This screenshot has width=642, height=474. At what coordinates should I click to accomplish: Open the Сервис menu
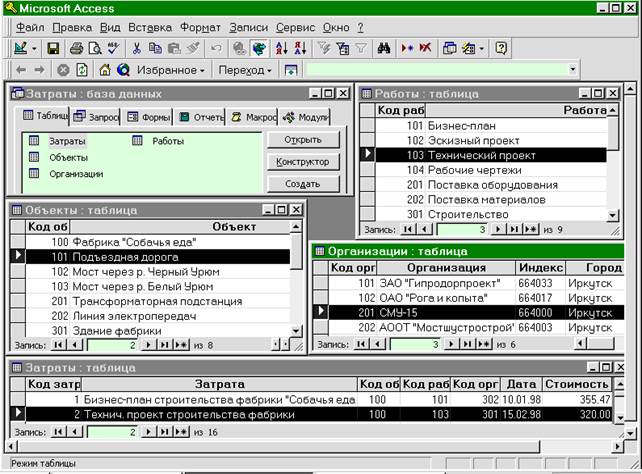295,27
